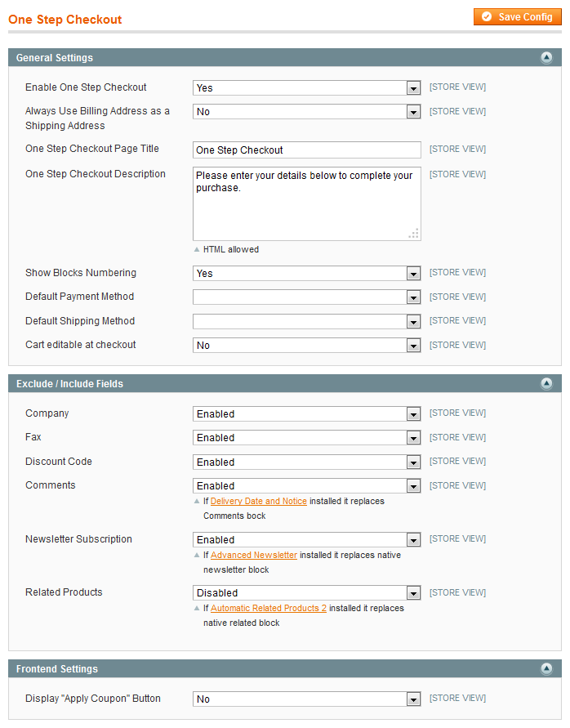Expand the Default Shipping Method dropdown
Screen dimensions: 570x728
[x=307, y=322]
